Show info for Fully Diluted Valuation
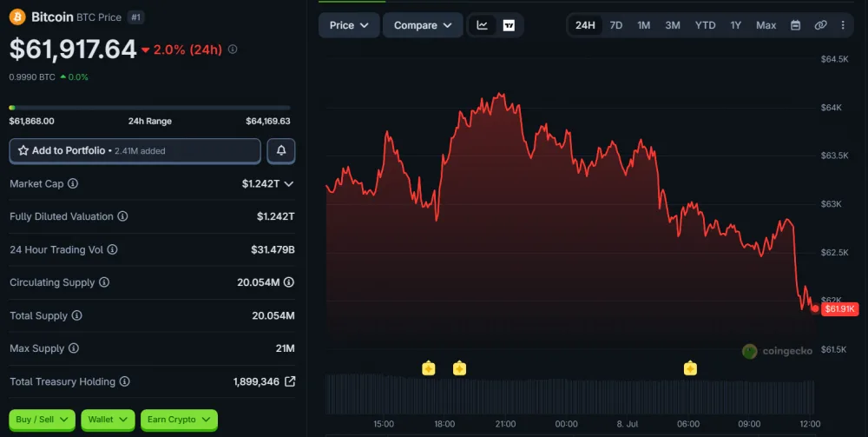 [x=123, y=216]
